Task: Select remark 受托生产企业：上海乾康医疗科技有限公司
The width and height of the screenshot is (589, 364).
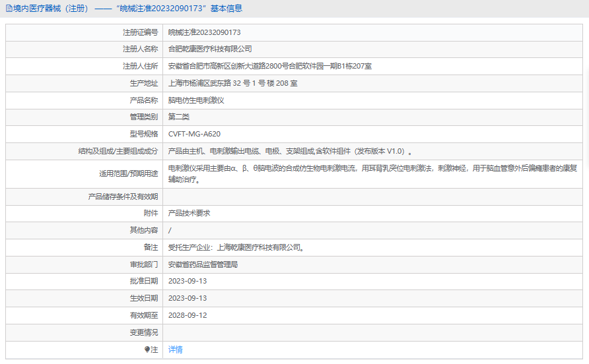Action: 235,248
